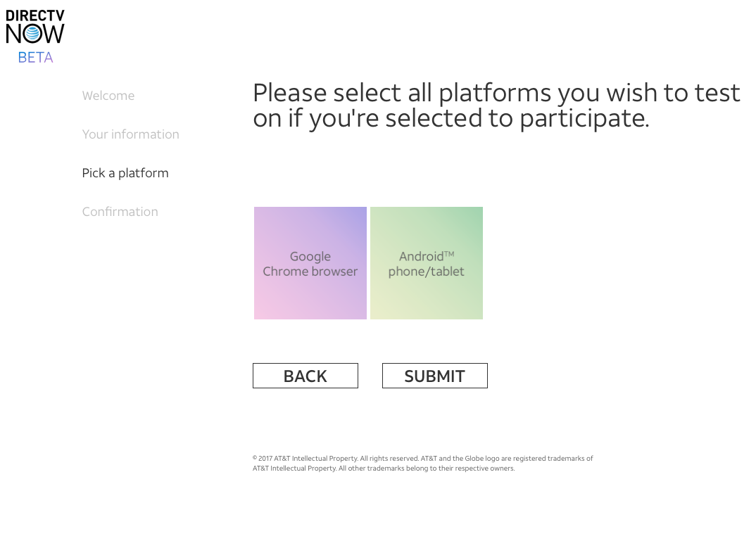Select the Pick a platform step
The image size is (756, 541).
point(125,173)
